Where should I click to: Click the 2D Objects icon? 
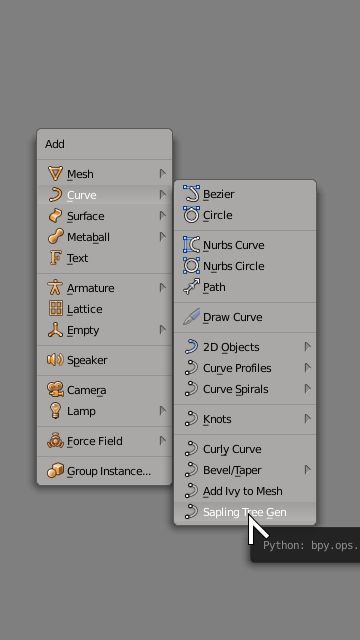pyautogui.click(x=191, y=347)
